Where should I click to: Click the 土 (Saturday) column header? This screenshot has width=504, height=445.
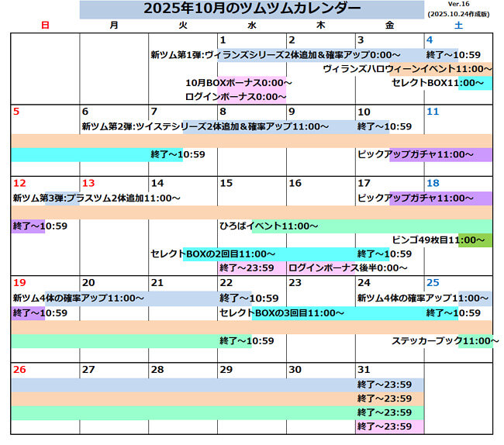pyautogui.click(x=457, y=26)
